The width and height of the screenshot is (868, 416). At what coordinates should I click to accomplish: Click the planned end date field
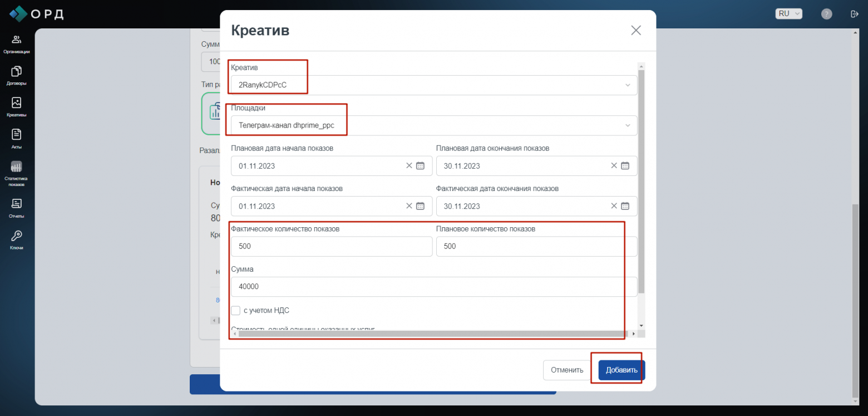click(x=537, y=166)
